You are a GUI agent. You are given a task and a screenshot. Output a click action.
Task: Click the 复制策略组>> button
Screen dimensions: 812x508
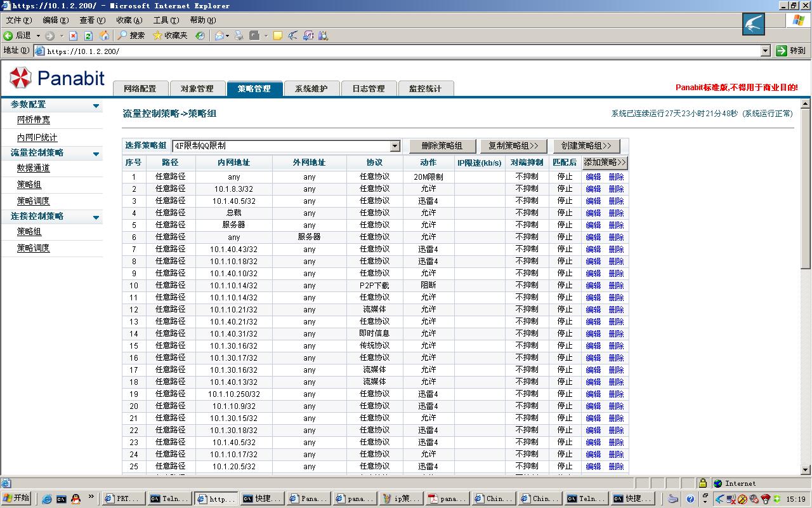[x=513, y=146]
